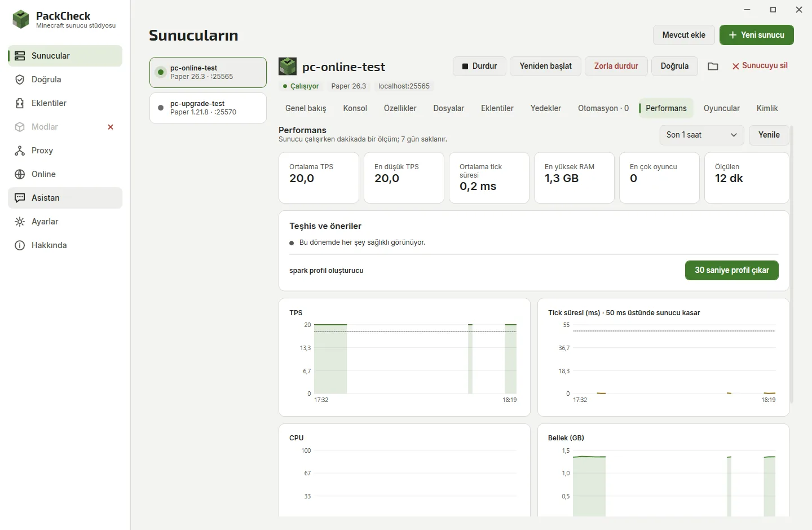Click the Yeni sunucu button

click(757, 35)
